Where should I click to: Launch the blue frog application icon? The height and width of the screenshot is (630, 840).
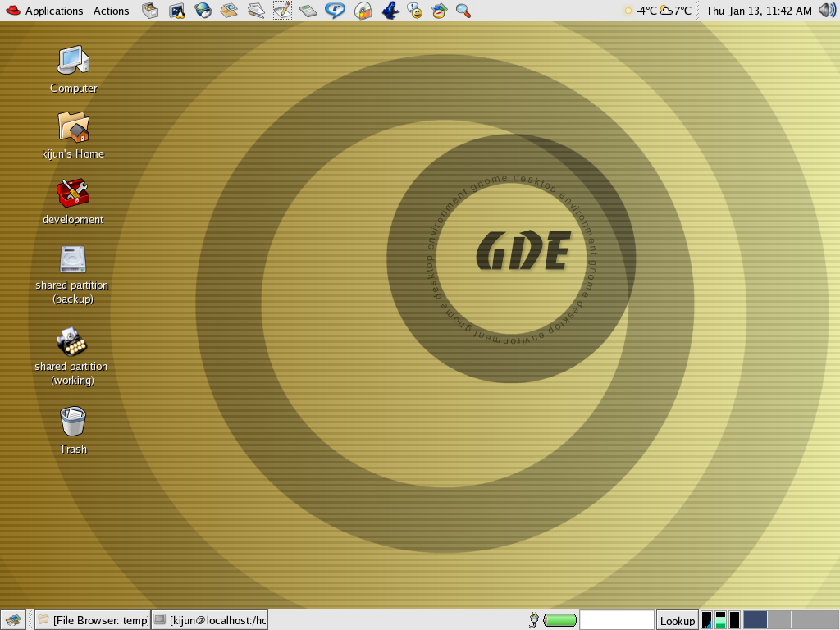tap(390, 11)
